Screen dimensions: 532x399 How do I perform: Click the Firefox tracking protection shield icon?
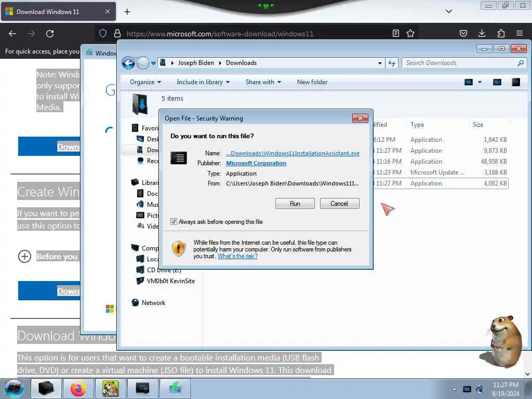tap(103, 33)
